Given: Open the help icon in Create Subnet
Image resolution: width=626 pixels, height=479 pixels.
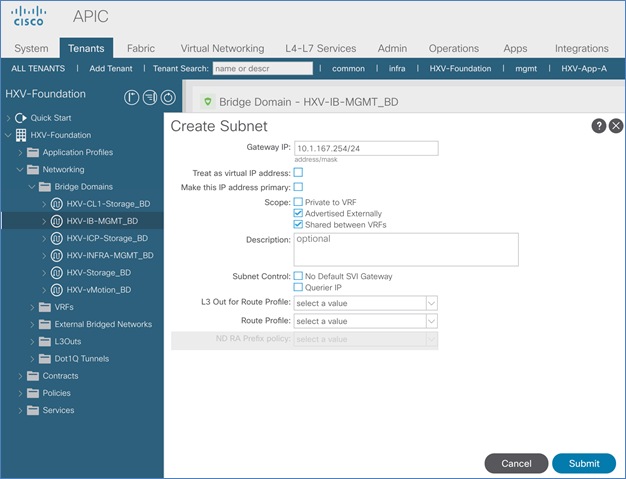Looking at the screenshot, I should coord(598,126).
